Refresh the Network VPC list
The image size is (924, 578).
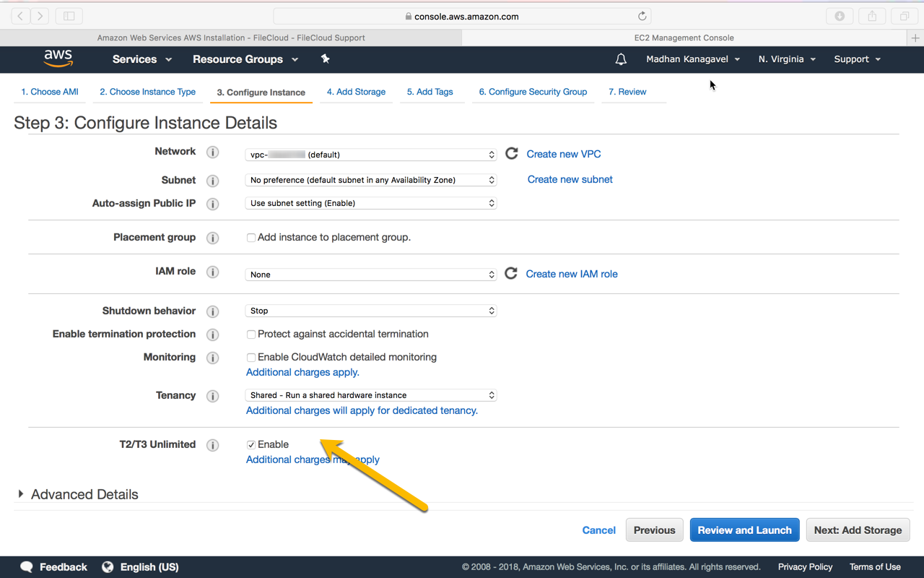click(x=512, y=154)
